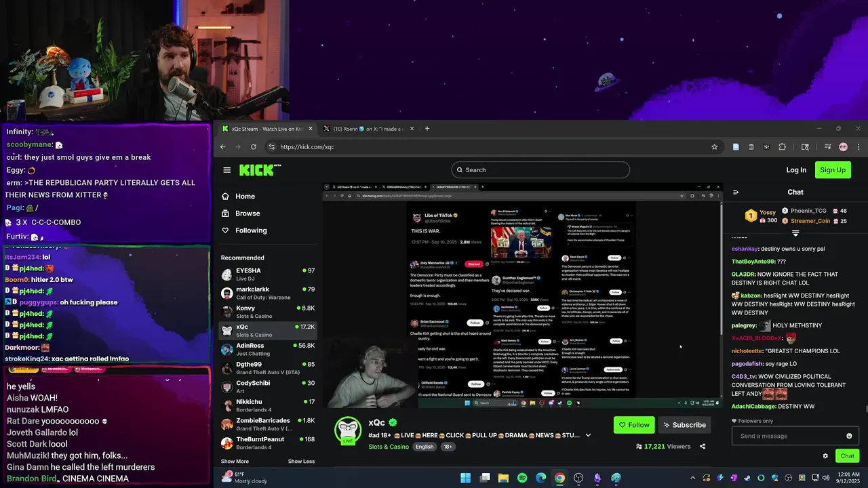Open CodySchibi recommended channel
This screenshot has width=868, height=488.
pos(268,386)
